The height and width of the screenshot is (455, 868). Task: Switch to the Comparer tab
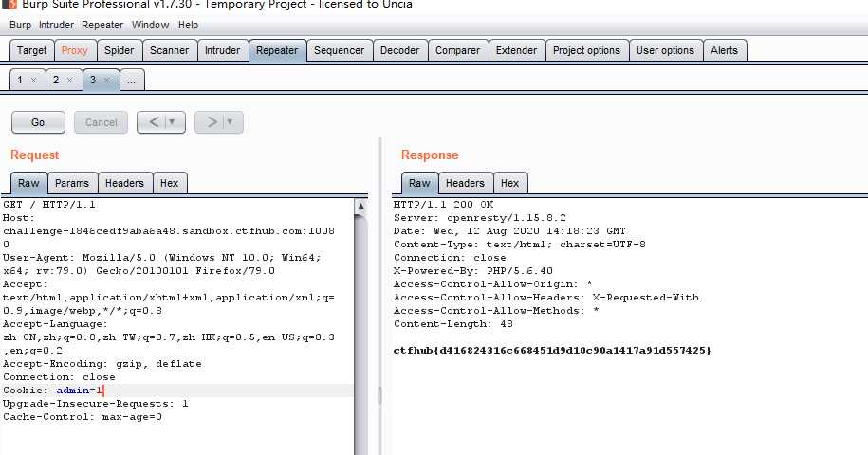[458, 50]
